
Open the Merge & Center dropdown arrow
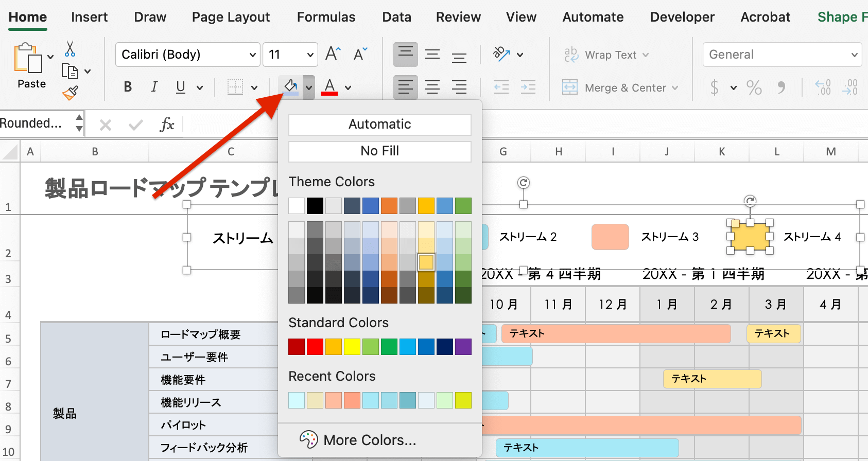pyautogui.click(x=675, y=88)
